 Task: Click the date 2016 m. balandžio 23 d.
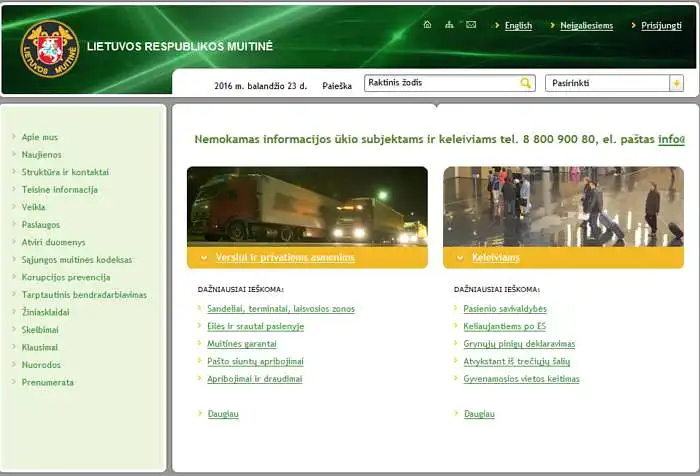click(x=261, y=86)
